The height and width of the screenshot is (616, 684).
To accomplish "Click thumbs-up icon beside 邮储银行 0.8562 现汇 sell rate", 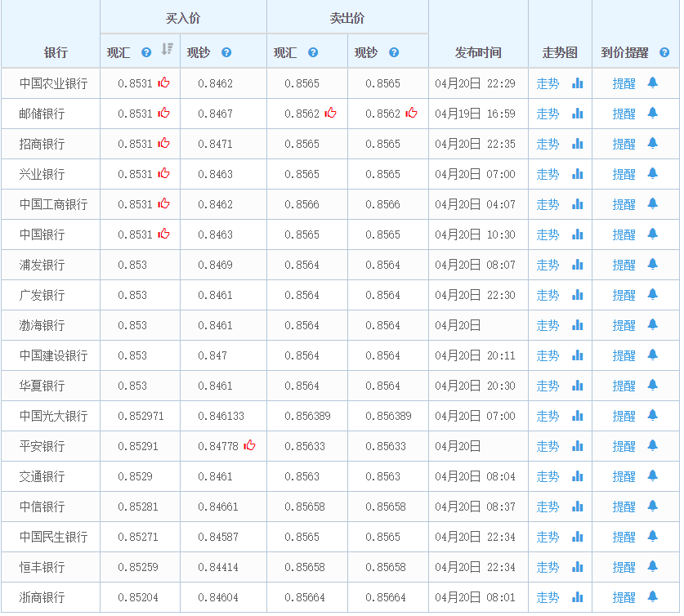I will 331,113.
